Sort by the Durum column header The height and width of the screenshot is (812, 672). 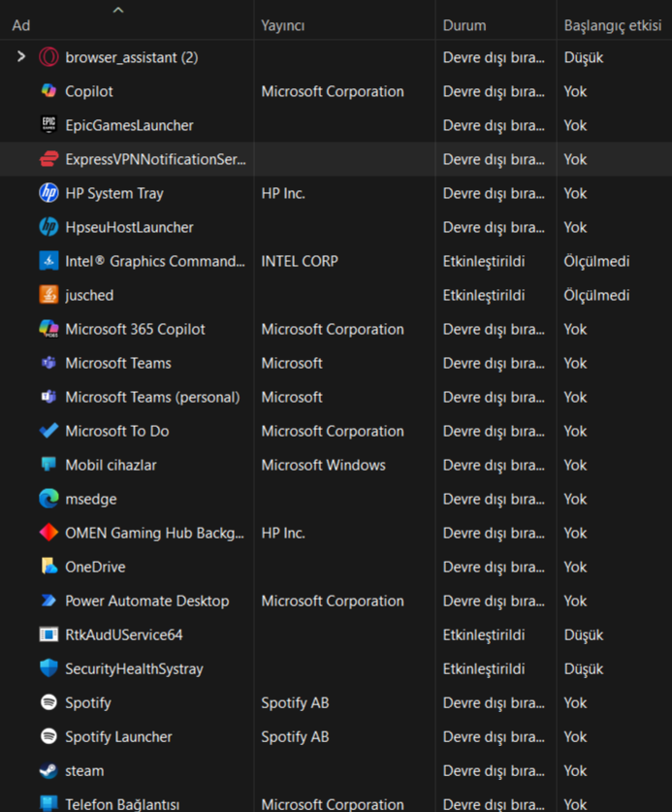464,25
